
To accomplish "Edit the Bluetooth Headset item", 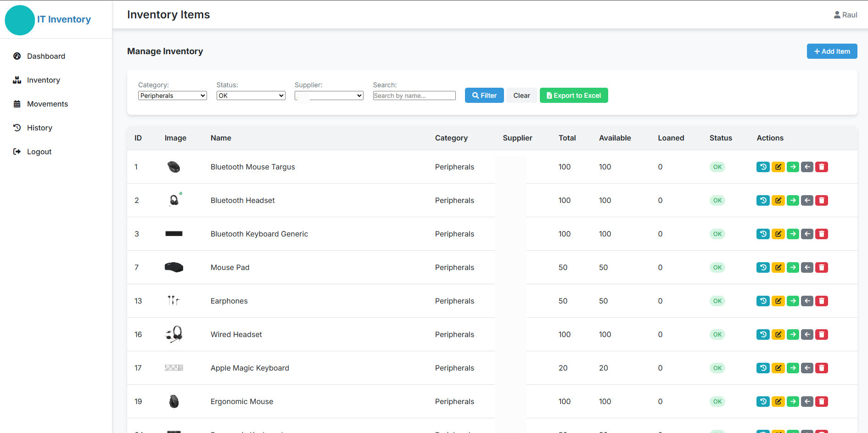I will click(x=778, y=200).
